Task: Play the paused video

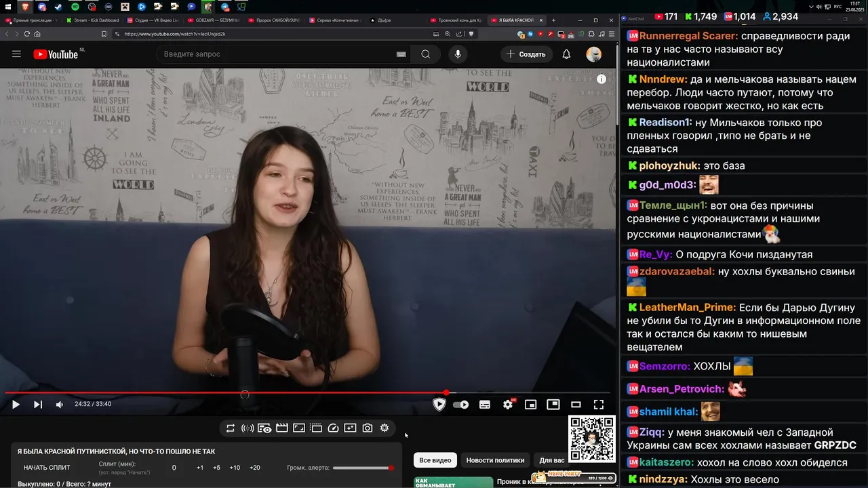Action: click(x=16, y=405)
